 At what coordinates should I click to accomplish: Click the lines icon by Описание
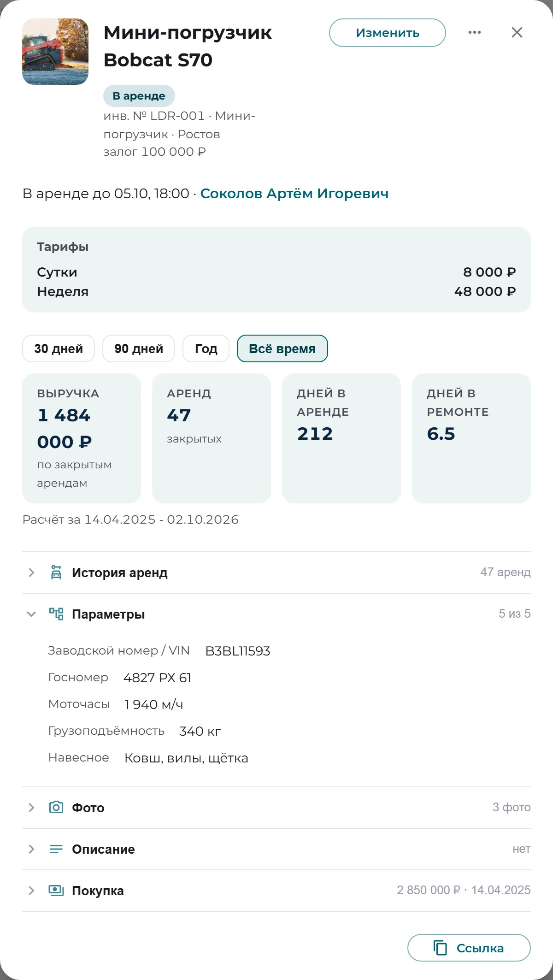click(x=56, y=849)
